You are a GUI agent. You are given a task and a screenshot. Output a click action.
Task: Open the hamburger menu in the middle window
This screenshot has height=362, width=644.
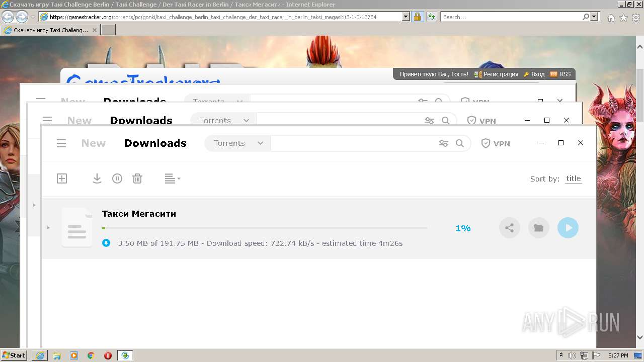tap(47, 121)
